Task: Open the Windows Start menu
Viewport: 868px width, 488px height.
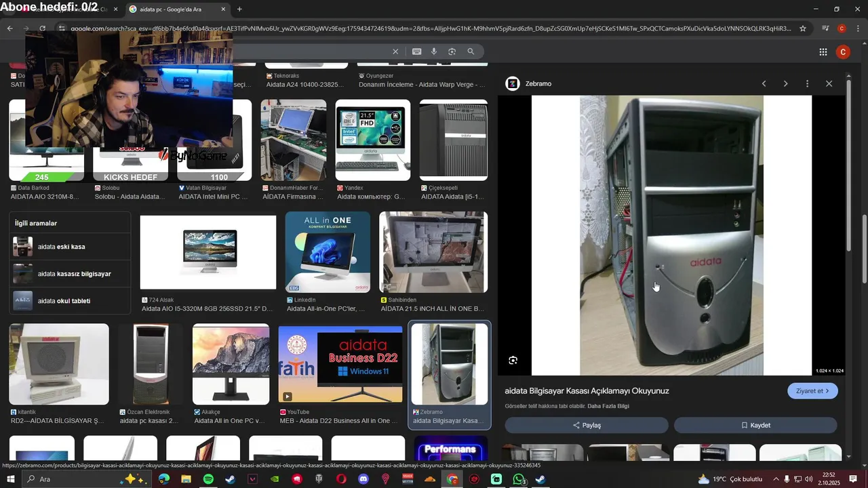Action: [11, 479]
